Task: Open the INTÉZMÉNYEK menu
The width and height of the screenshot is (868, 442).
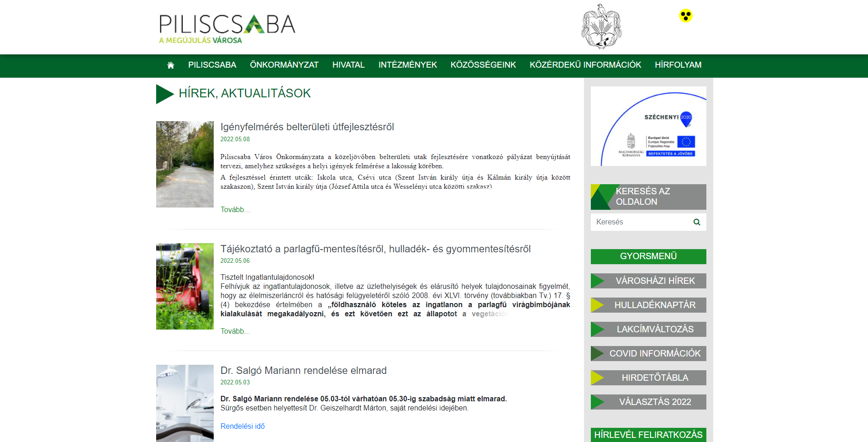Action: pos(407,65)
